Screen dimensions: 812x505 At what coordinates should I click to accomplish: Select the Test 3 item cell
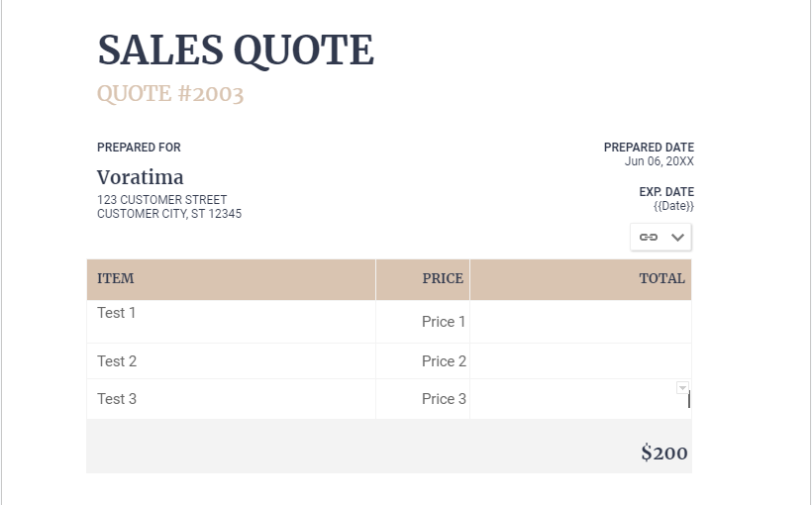click(x=117, y=399)
